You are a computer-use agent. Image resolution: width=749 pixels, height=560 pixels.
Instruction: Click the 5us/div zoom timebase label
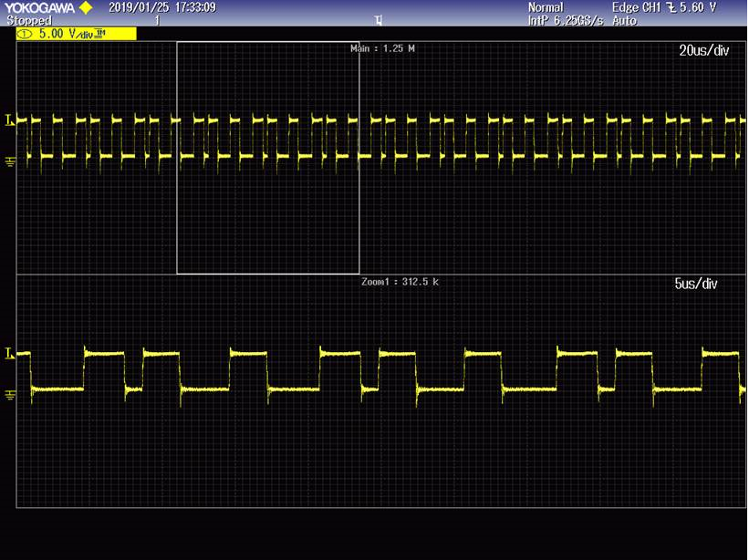tap(696, 284)
